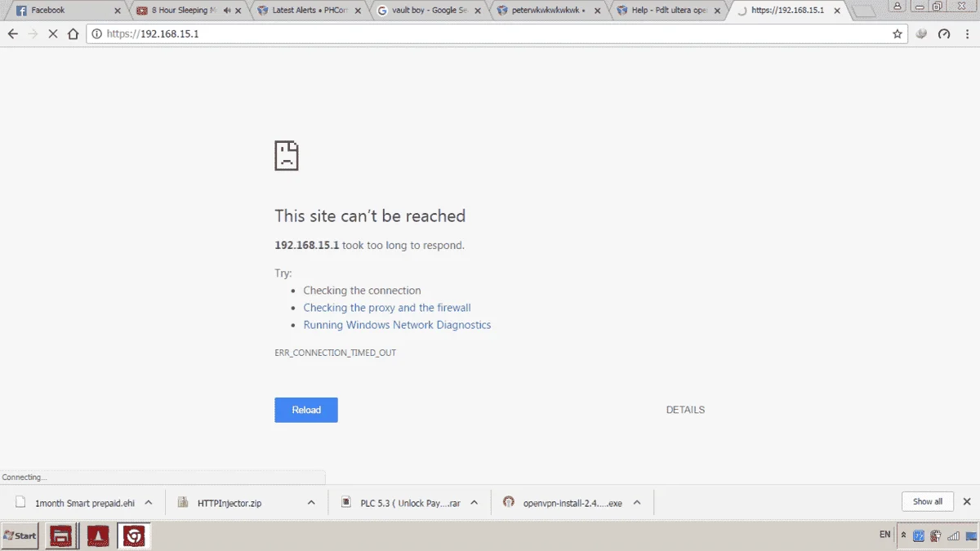
Task: Select ERR_CONNECTION_TIMED_OUT text
Action: (335, 353)
